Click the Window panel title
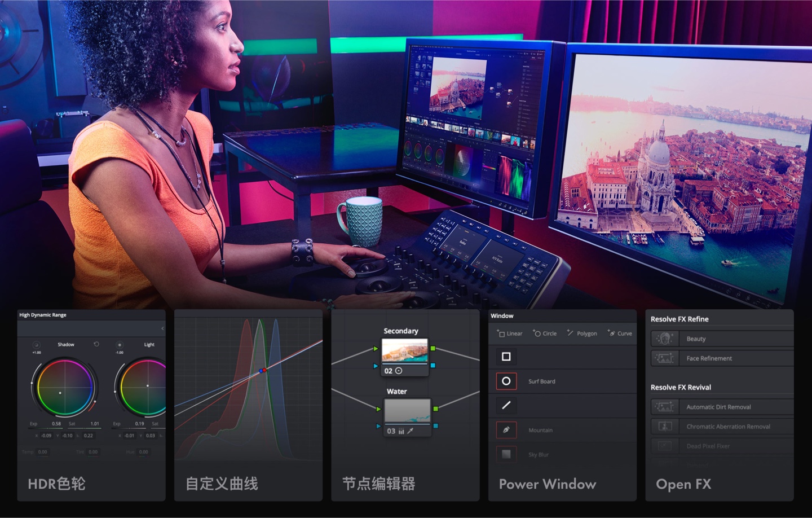Image resolution: width=812 pixels, height=518 pixels. coord(502,316)
